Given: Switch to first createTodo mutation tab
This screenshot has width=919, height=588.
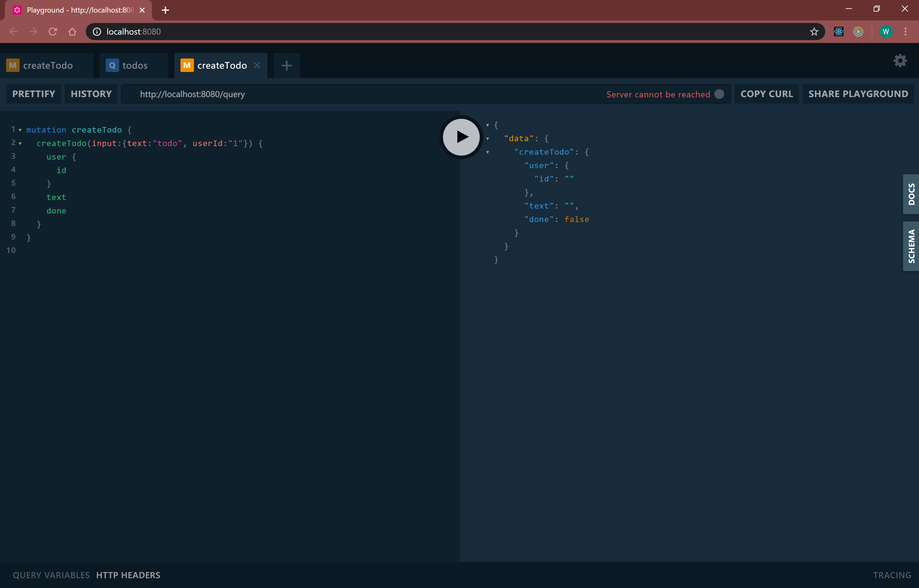Looking at the screenshot, I should tap(47, 66).
